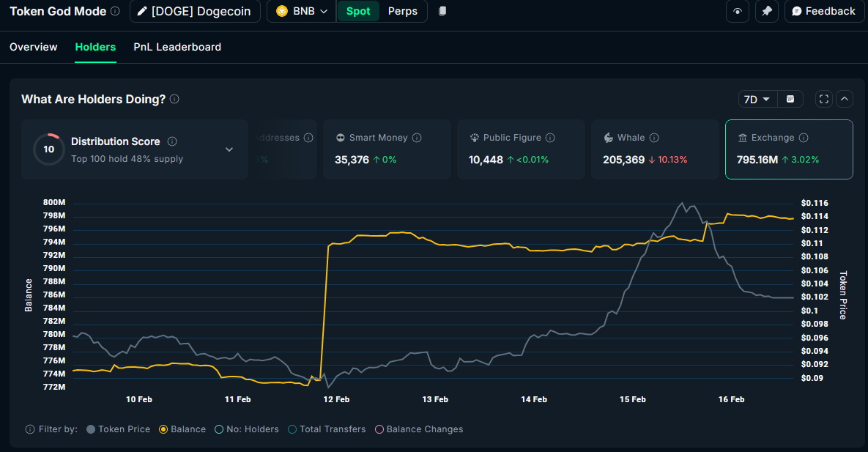
Task: Enable the Balance Changes filter
Action: point(418,429)
